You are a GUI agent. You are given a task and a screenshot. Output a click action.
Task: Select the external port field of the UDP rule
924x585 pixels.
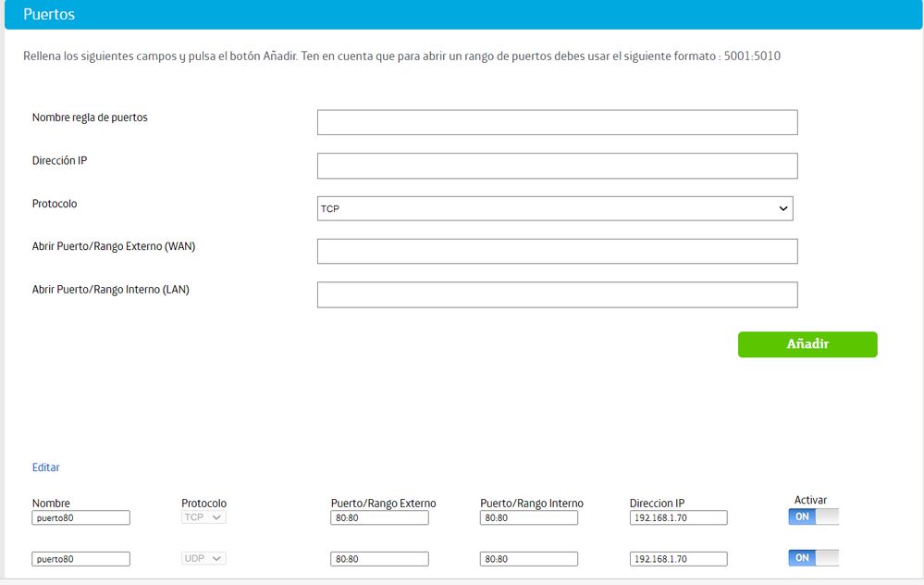[x=379, y=559]
